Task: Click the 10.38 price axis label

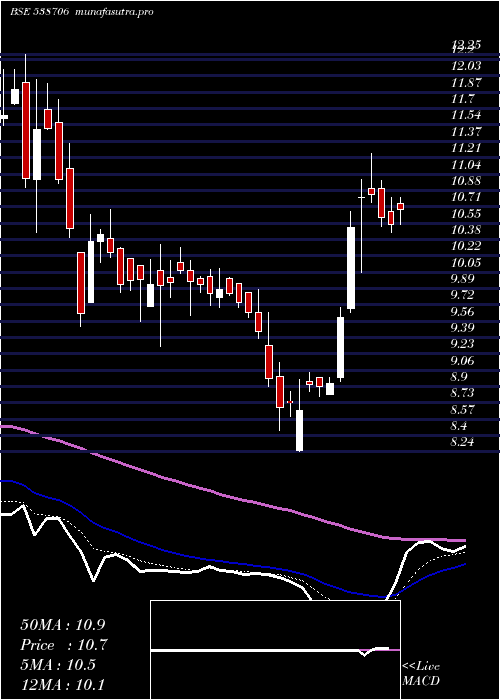Action: (466, 229)
